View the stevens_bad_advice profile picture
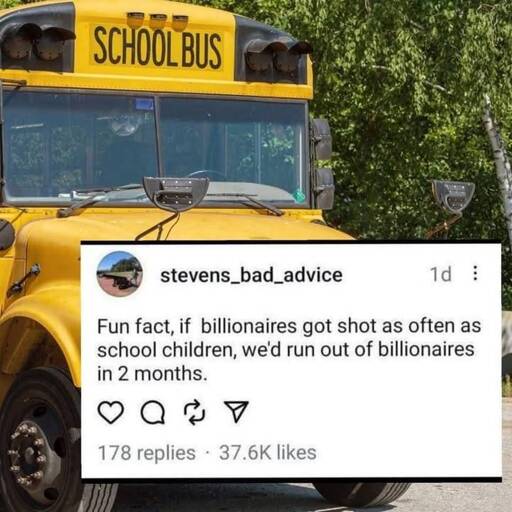Image resolution: width=512 pixels, height=512 pixels. pos(120,274)
